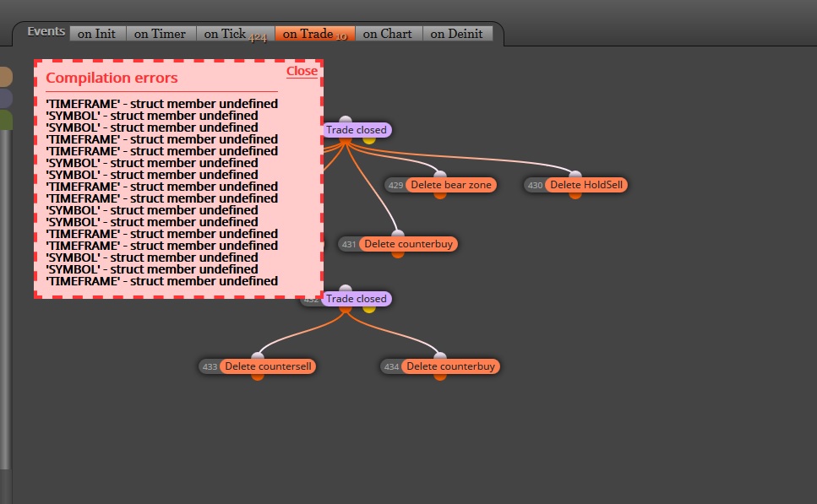Click the active on Trade tab
This screenshot has height=504, width=817.
tap(314, 34)
